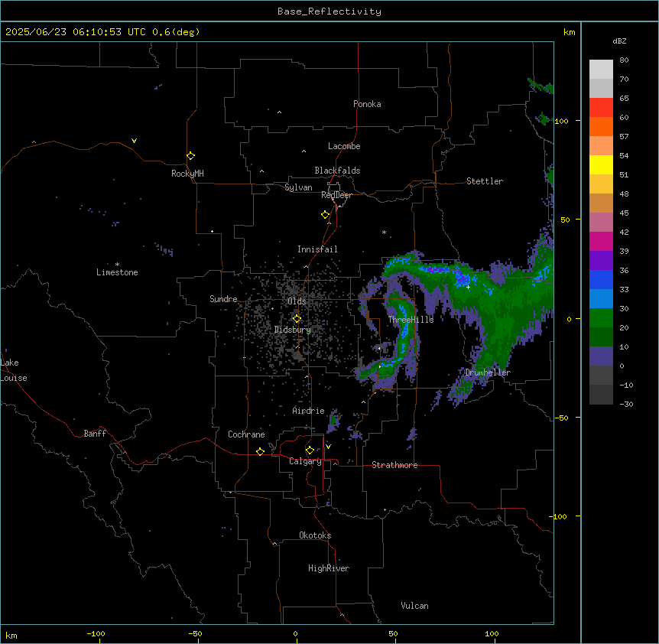Viewport: 659px width, 644px height.
Task: Click the RedDeer label
Action: point(336,195)
